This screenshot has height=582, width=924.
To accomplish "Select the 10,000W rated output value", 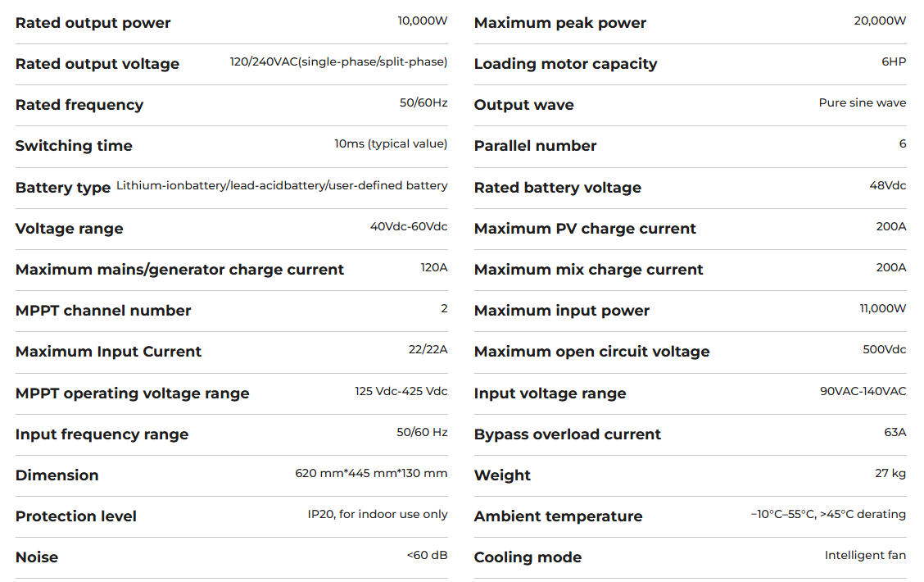I will [x=423, y=20].
